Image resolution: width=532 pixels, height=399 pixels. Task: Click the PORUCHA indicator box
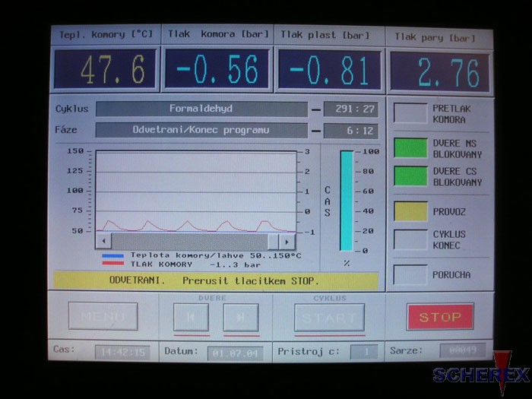(410, 274)
